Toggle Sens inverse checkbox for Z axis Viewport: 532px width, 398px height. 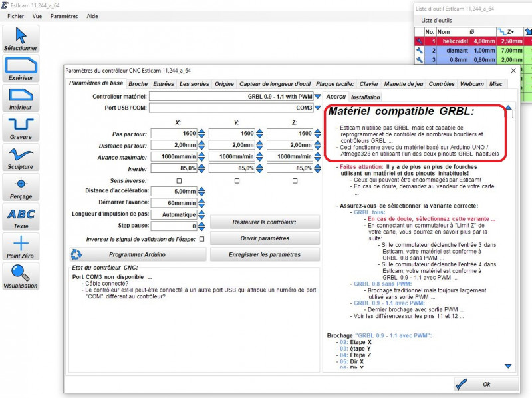pos(295,180)
